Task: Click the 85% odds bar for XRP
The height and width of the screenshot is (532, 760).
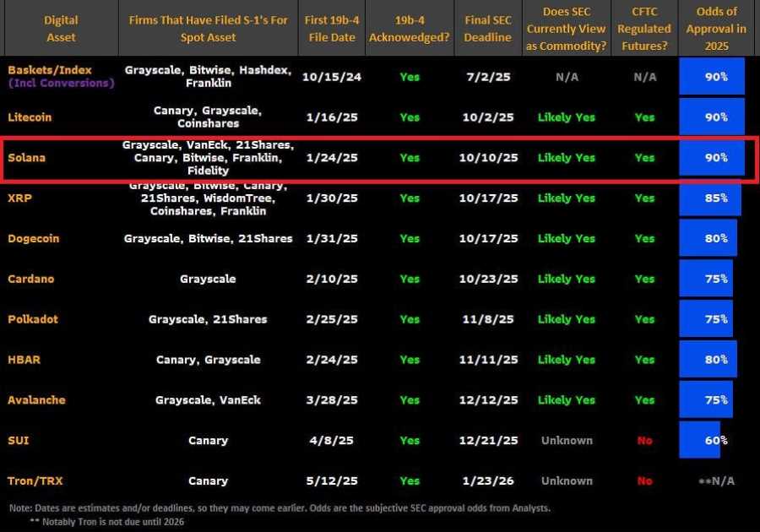Action: click(x=710, y=198)
